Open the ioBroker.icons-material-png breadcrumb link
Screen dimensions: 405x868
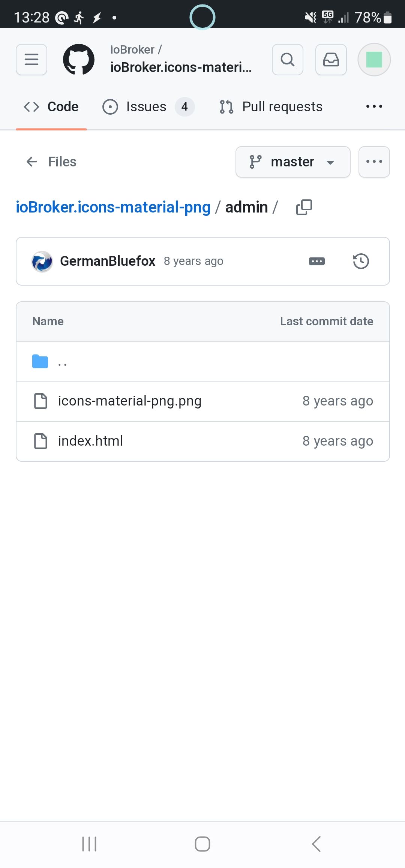click(113, 207)
